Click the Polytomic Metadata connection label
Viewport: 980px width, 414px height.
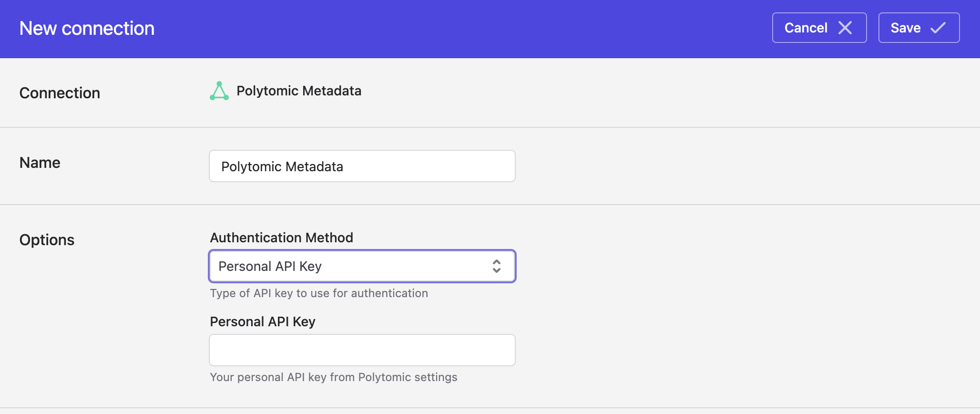tap(299, 91)
